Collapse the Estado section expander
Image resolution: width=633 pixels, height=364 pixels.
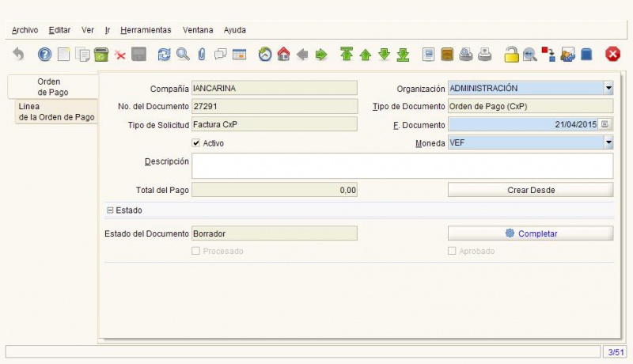(x=110, y=210)
